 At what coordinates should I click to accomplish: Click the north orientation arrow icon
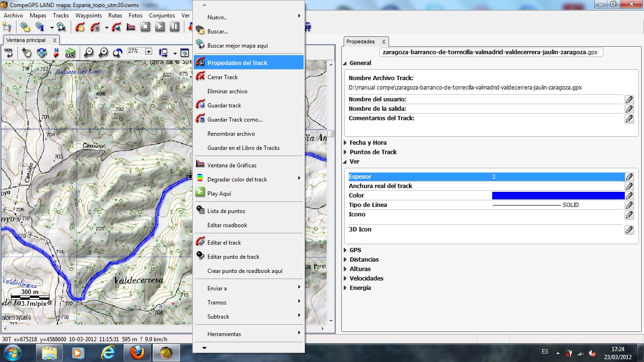pos(56,52)
